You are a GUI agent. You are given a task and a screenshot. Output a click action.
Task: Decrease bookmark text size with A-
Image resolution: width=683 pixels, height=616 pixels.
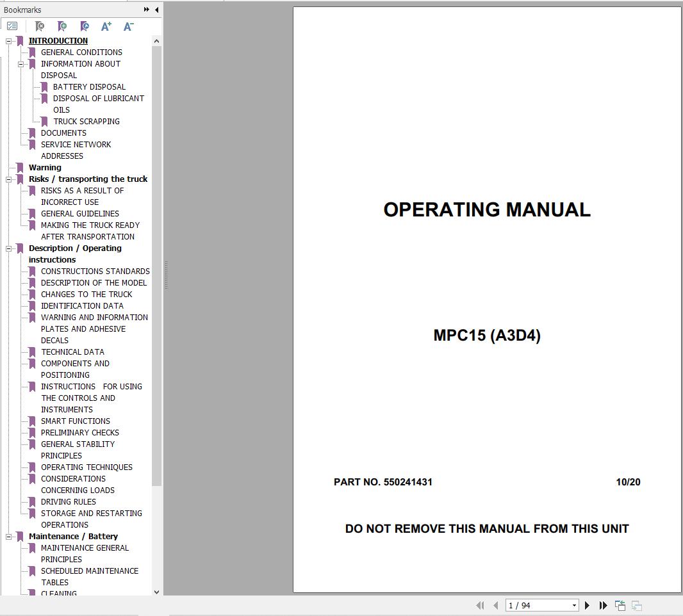coord(129,26)
